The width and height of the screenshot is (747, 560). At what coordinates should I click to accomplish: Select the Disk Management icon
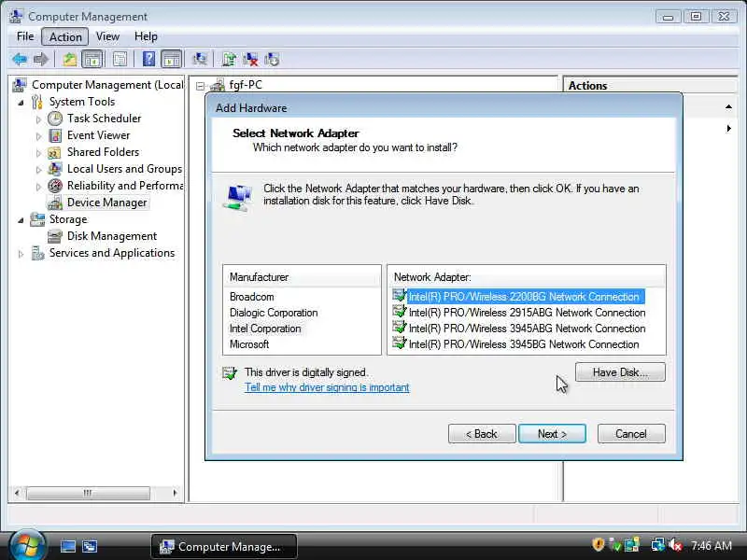click(55, 236)
